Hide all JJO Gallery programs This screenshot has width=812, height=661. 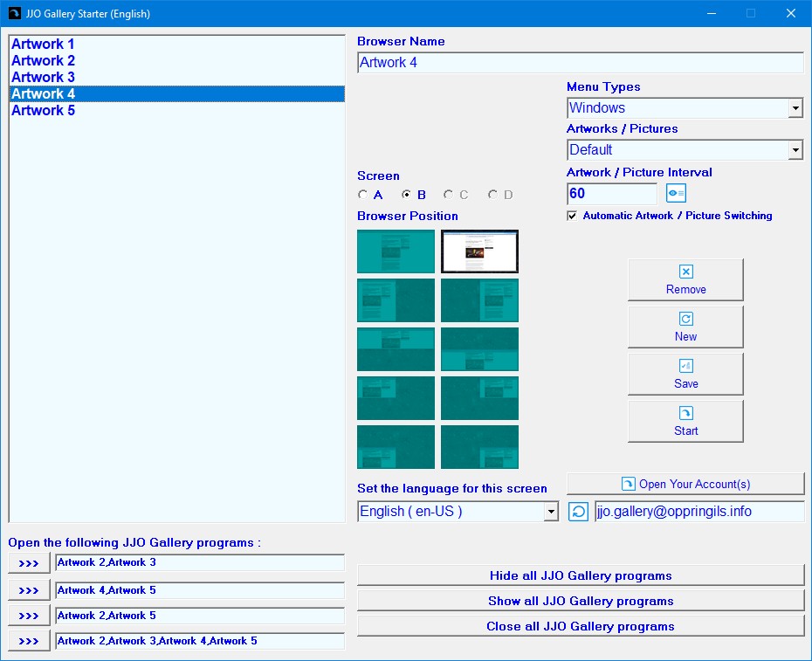[x=581, y=575]
